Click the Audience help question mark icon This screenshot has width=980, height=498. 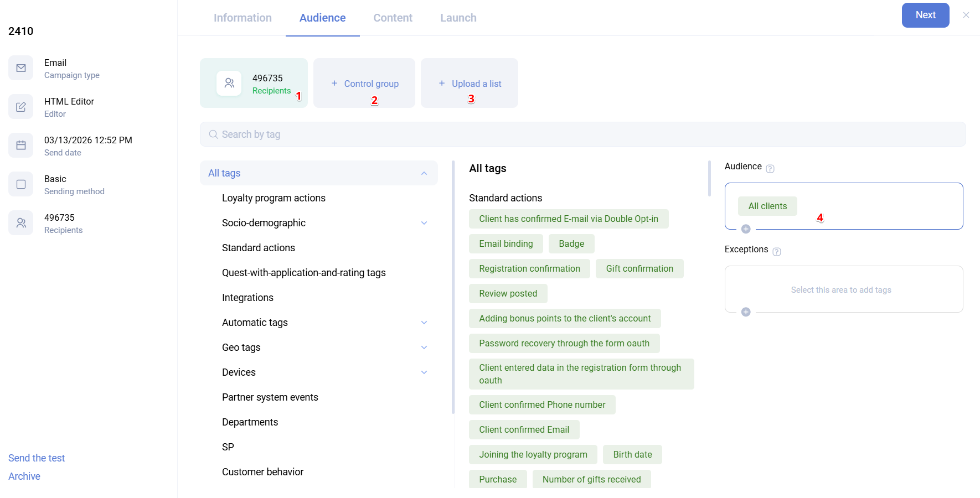tap(770, 169)
